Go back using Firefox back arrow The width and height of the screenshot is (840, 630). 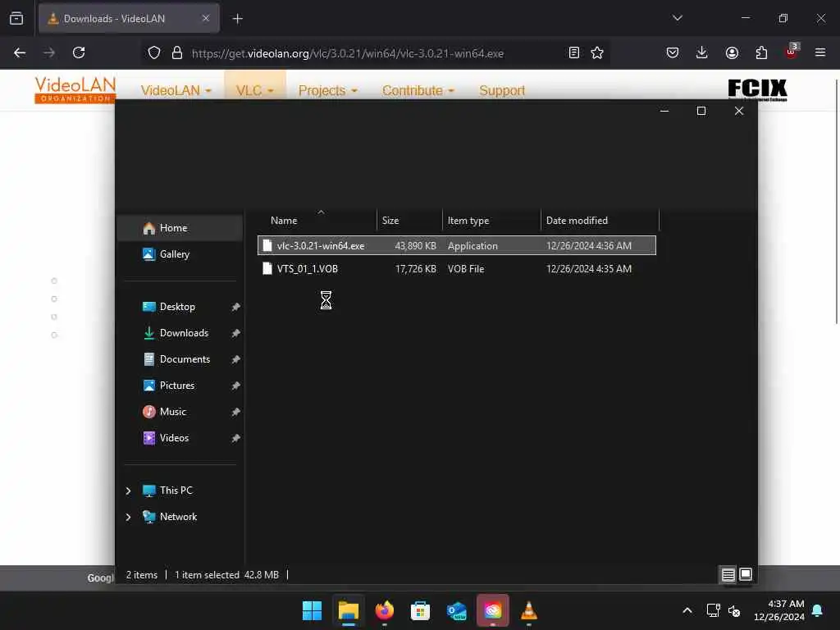pos(20,52)
